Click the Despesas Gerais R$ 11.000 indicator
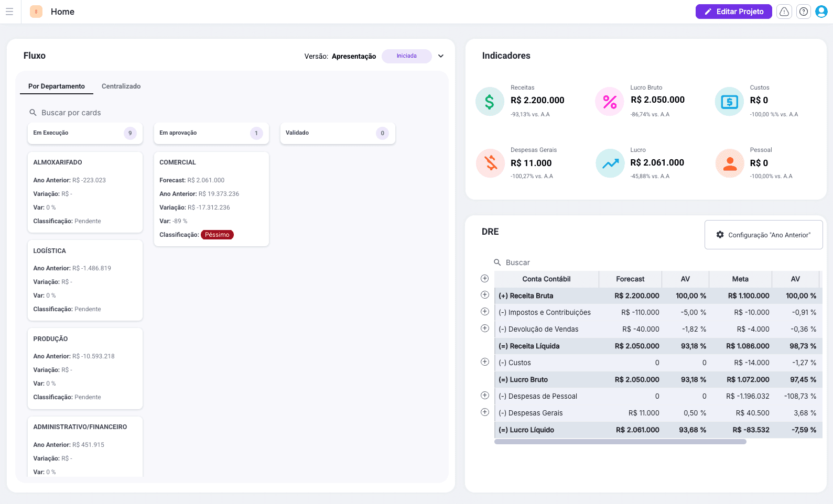The height and width of the screenshot is (504, 833). pos(531,163)
